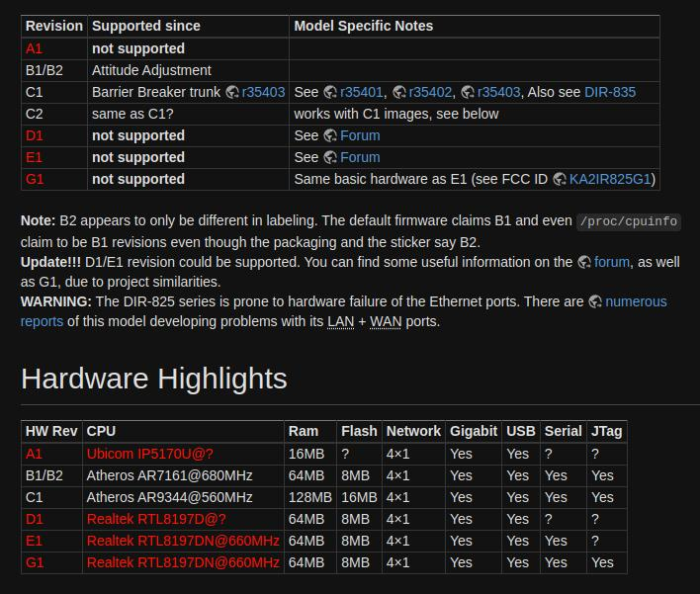
Task: Click the 16MB Ram cell in A1 row
Action: click(310, 454)
